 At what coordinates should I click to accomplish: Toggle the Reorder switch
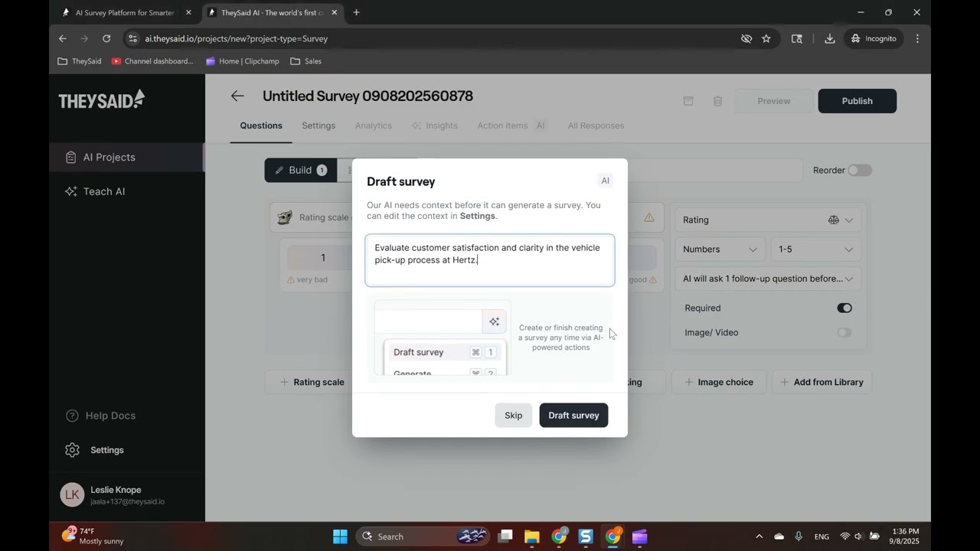pos(860,170)
